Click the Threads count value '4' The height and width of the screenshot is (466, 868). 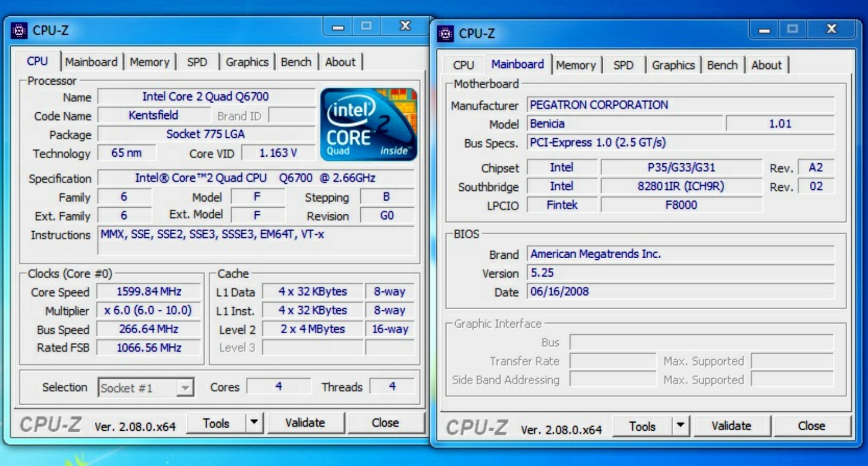tap(392, 386)
